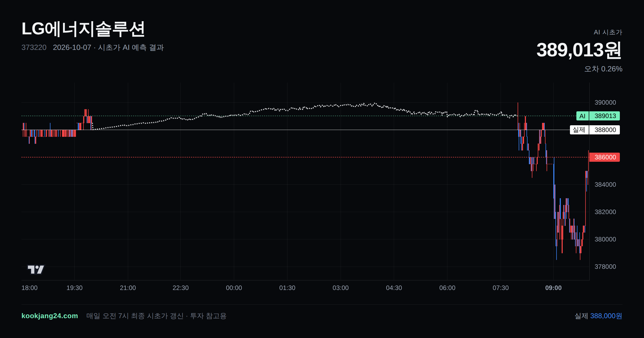Click the white 실제 388000 price tag
The height and width of the screenshot is (338, 644).
coord(595,130)
